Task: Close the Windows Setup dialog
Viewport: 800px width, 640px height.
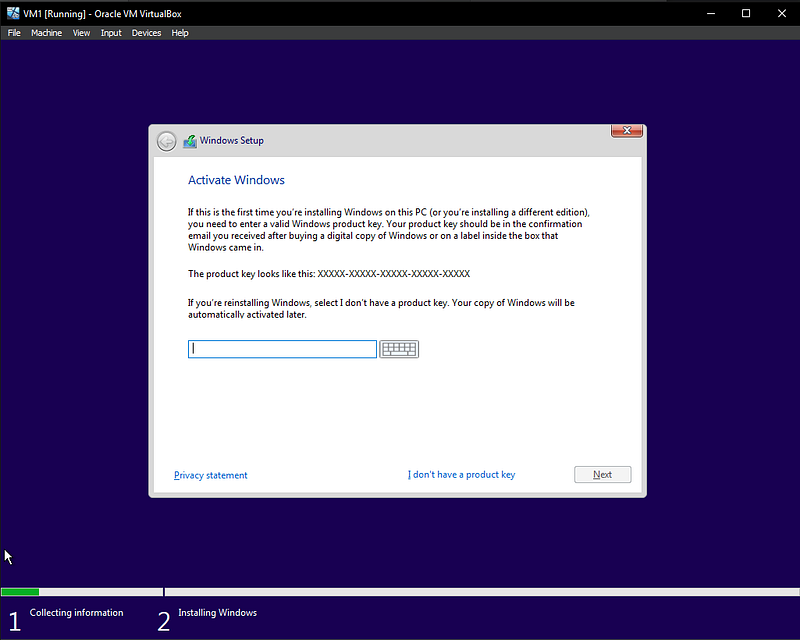Action: [x=627, y=131]
